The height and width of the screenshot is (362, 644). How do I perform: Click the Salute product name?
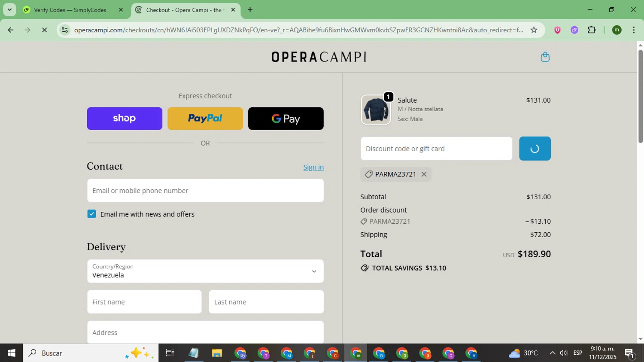click(x=407, y=100)
